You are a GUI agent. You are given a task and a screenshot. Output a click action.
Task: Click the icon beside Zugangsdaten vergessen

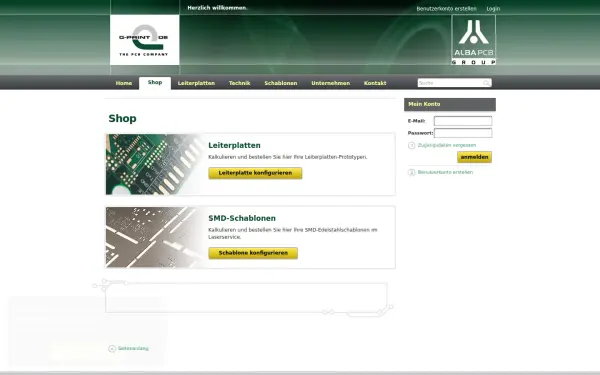pos(411,145)
